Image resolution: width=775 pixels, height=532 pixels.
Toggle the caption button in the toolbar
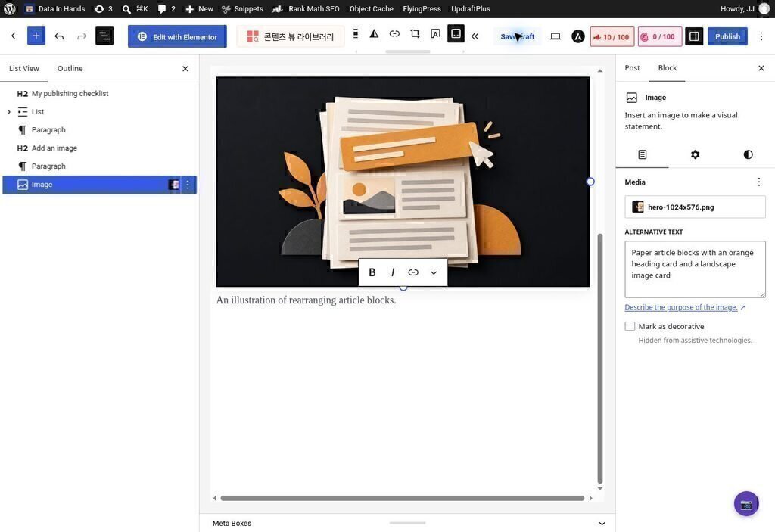click(456, 33)
